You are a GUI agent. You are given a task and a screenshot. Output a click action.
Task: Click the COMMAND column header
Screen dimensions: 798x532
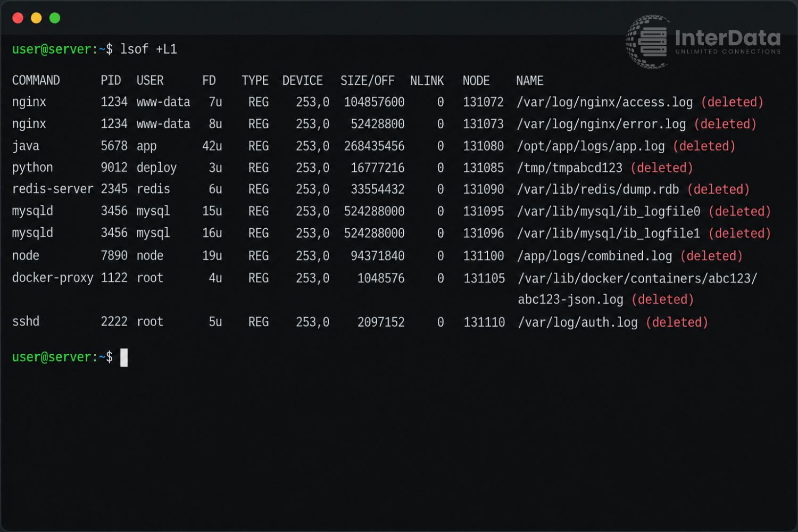36,80
